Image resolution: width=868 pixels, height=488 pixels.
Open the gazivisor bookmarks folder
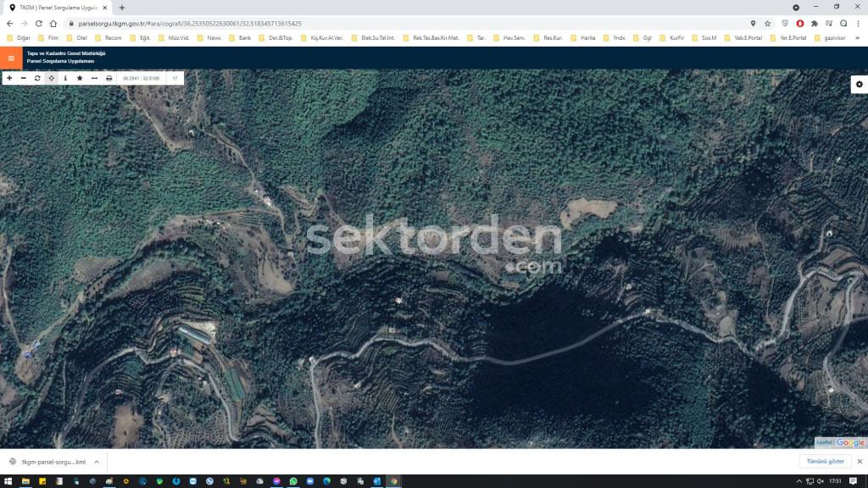click(831, 37)
